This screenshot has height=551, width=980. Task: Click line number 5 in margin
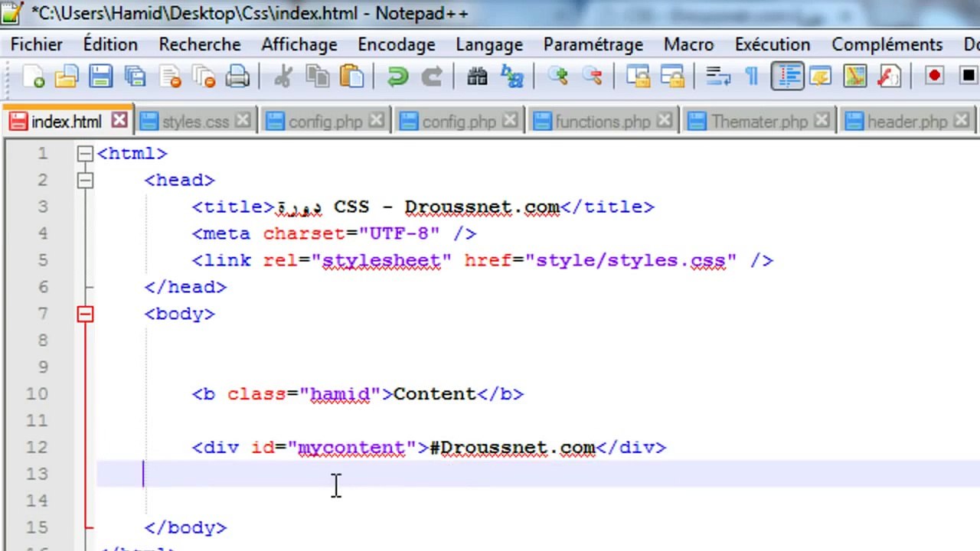point(43,260)
